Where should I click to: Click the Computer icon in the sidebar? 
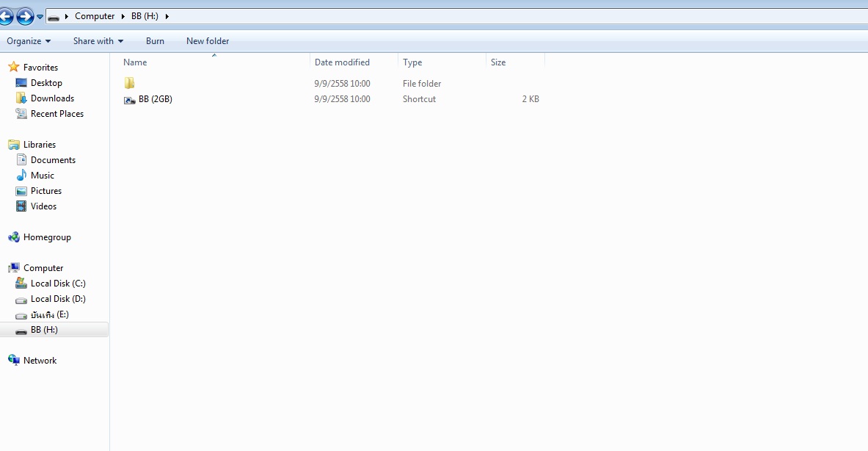click(x=14, y=267)
